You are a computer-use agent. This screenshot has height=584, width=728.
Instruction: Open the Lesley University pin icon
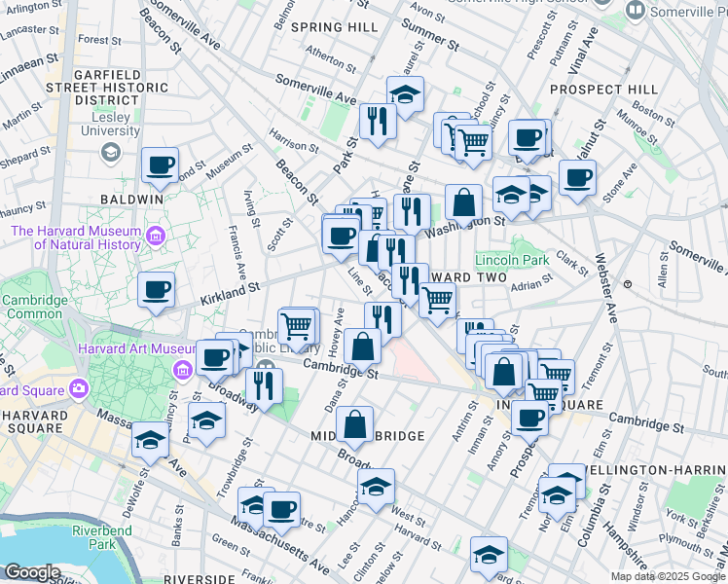[x=111, y=152]
